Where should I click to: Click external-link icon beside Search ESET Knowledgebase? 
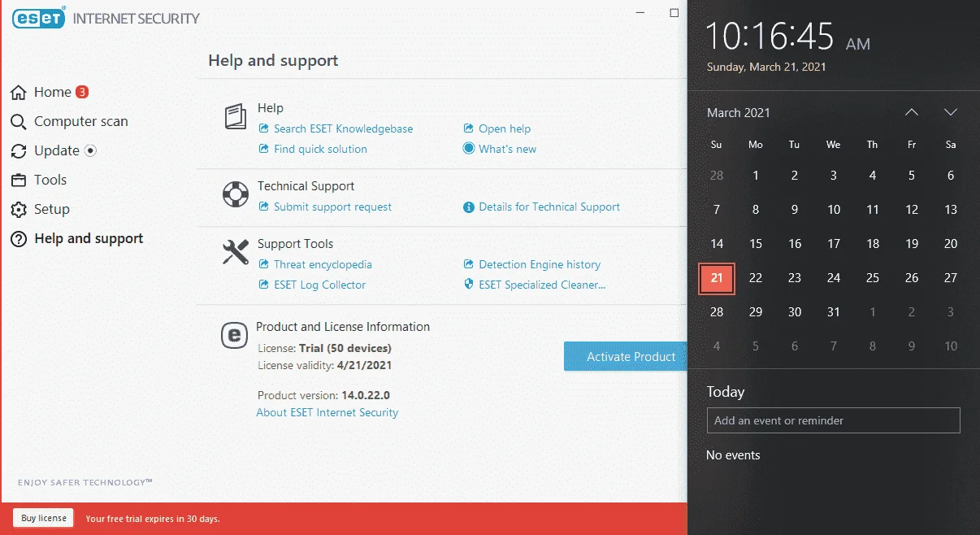click(x=264, y=128)
